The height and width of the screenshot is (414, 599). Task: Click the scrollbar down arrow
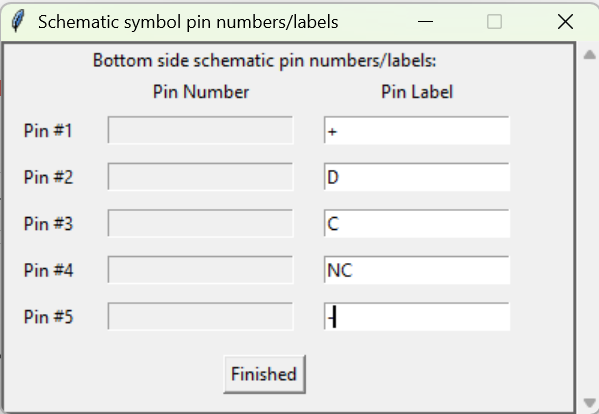[589, 402]
